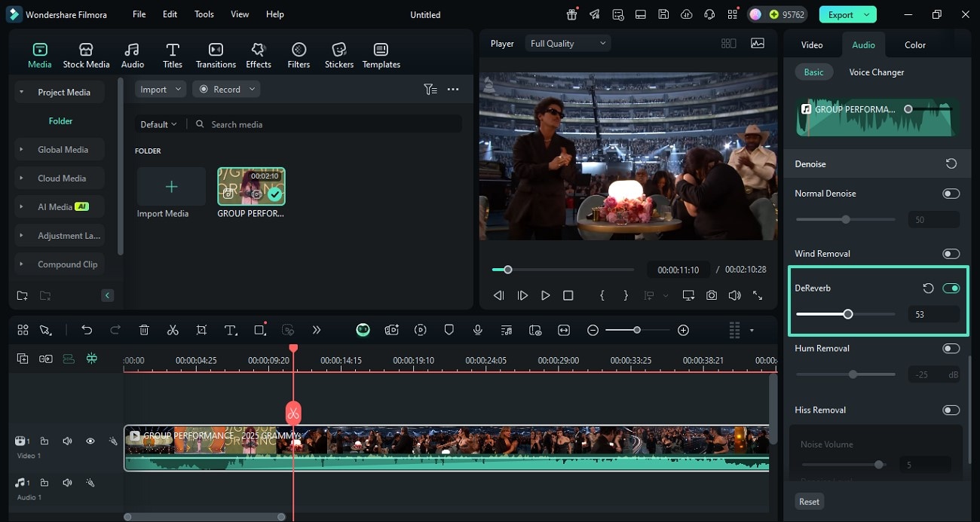Mute the Video 1 track
Image resolution: width=980 pixels, height=522 pixels.
pyautogui.click(x=67, y=441)
